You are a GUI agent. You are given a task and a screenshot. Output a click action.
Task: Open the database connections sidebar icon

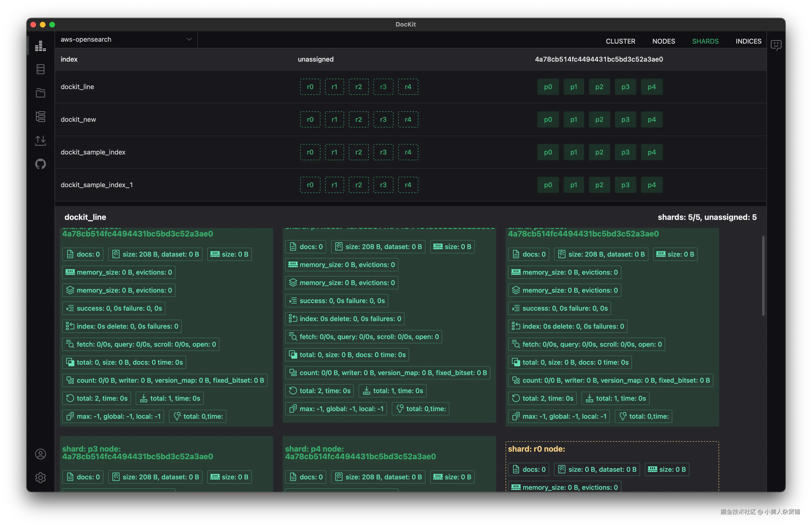[x=40, y=69]
